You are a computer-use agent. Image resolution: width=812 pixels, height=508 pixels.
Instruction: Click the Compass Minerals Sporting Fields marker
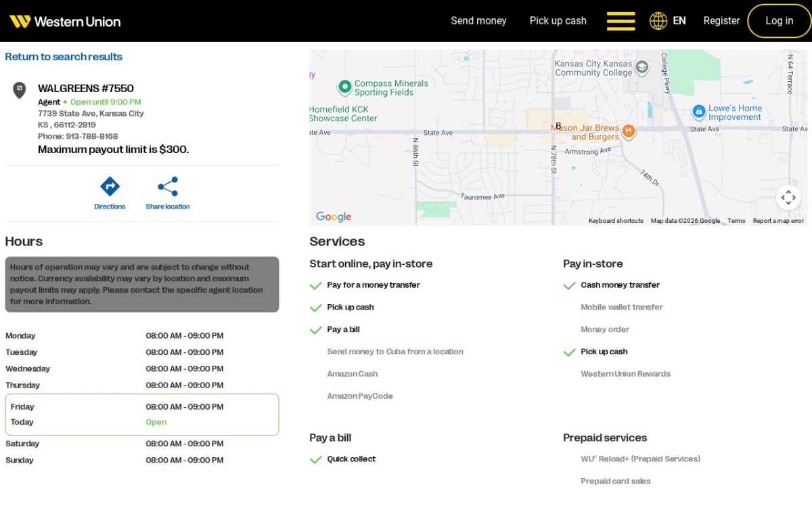point(345,87)
